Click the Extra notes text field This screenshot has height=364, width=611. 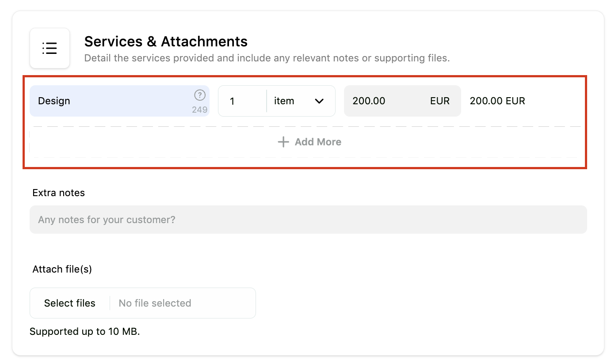(308, 220)
